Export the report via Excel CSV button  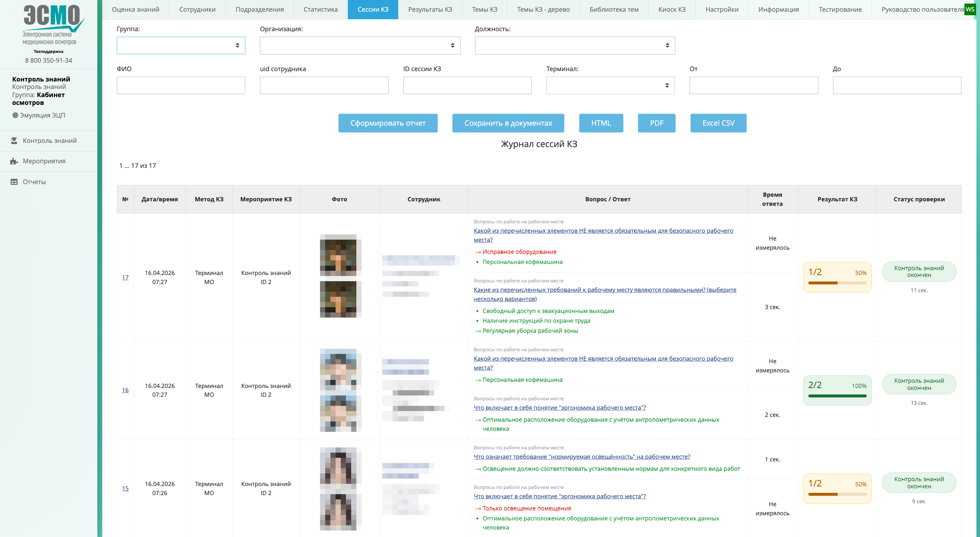[718, 123]
